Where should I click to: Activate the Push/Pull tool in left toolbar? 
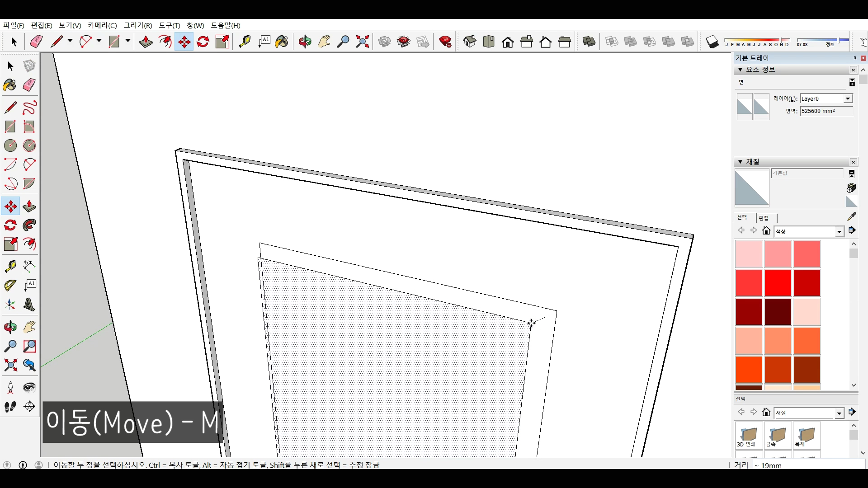click(x=29, y=206)
